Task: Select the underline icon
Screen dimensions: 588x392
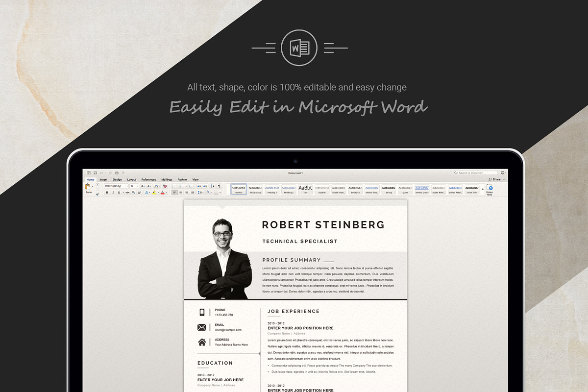Action: [x=119, y=192]
